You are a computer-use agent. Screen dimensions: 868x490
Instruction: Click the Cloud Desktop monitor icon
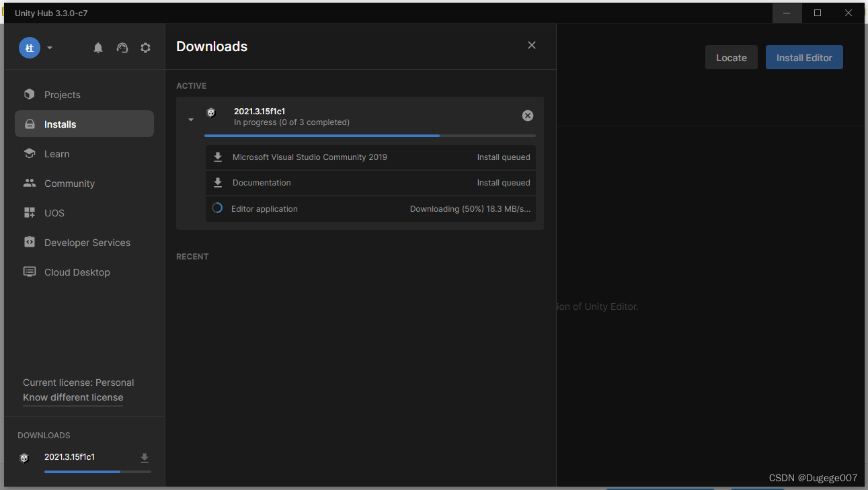30,272
